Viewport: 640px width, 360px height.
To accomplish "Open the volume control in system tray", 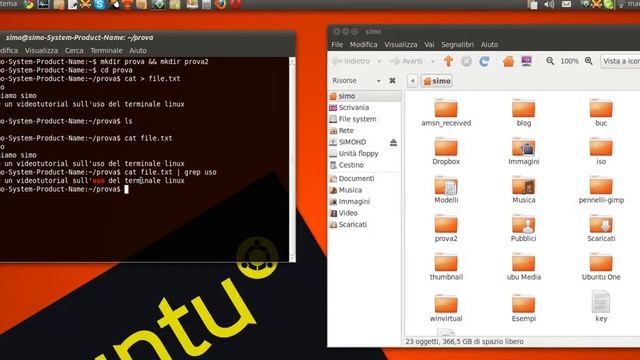I will pyautogui.click(x=549, y=4).
